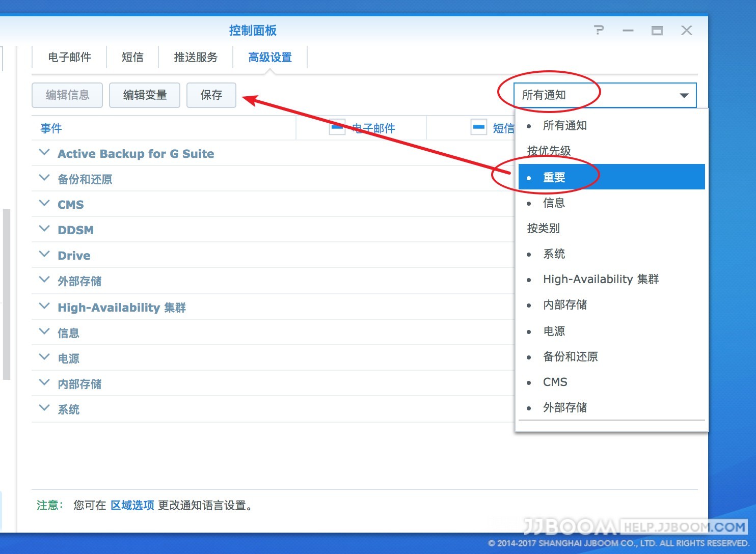Click the 编辑变量 button
Screen dimensions: 756x554
coord(145,95)
